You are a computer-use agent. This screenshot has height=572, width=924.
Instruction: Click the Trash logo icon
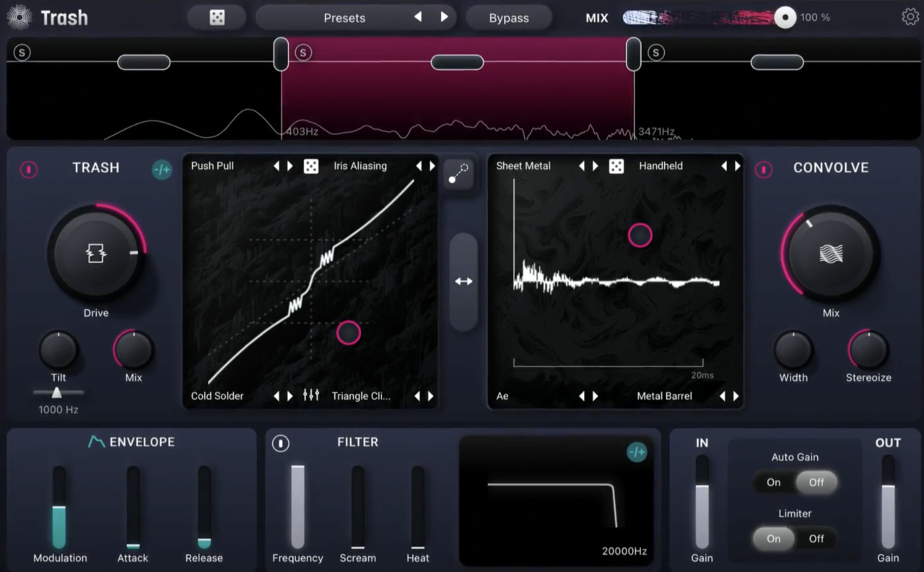tap(19, 17)
